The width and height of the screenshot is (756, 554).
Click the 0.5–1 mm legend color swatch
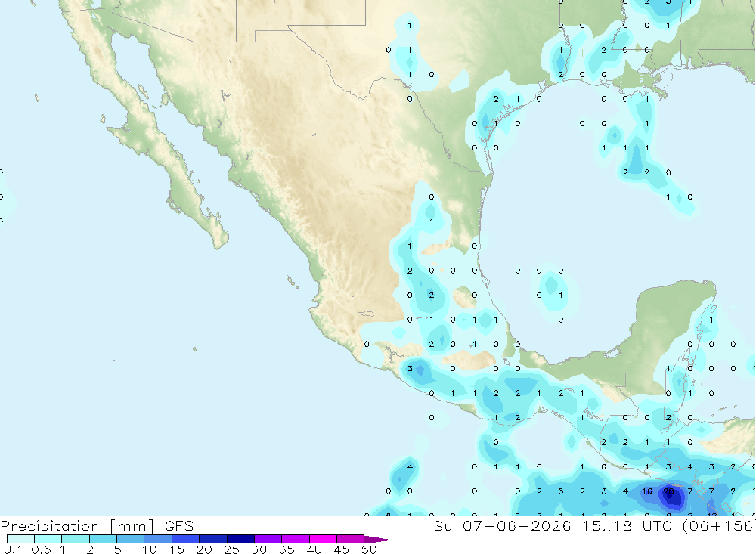(48, 539)
